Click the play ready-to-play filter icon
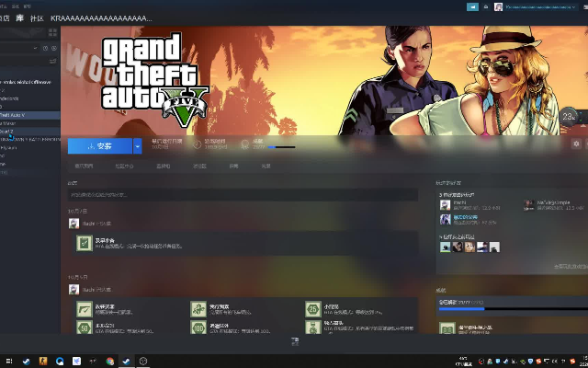 tap(54, 48)
